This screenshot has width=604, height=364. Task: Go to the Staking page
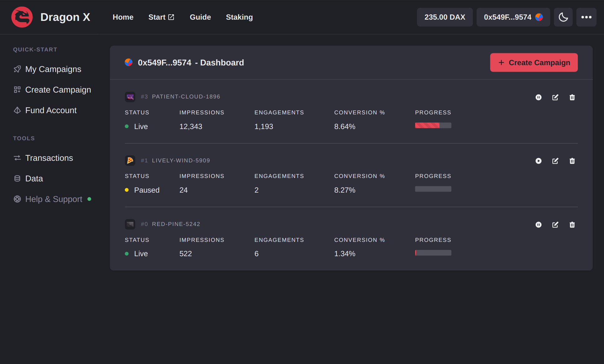point(239,17)
